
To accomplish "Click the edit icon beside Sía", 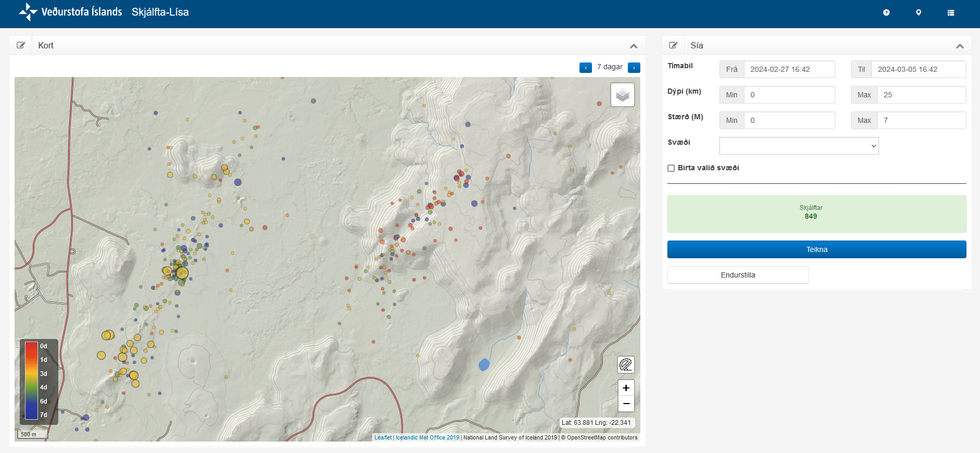I will coord(673,45).
